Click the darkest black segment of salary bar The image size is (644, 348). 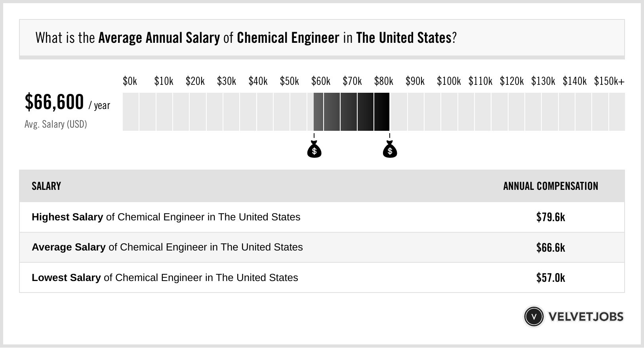(382, 112)
